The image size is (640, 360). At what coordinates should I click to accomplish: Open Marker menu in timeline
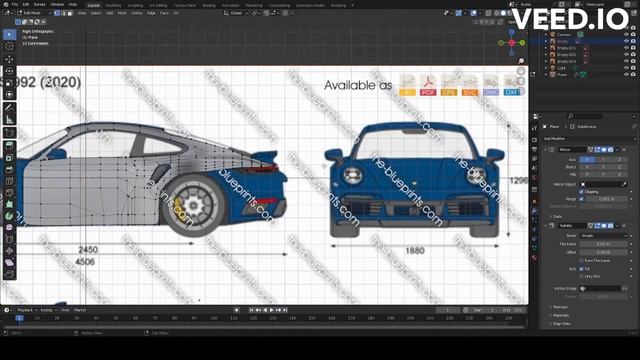point(80,310)
